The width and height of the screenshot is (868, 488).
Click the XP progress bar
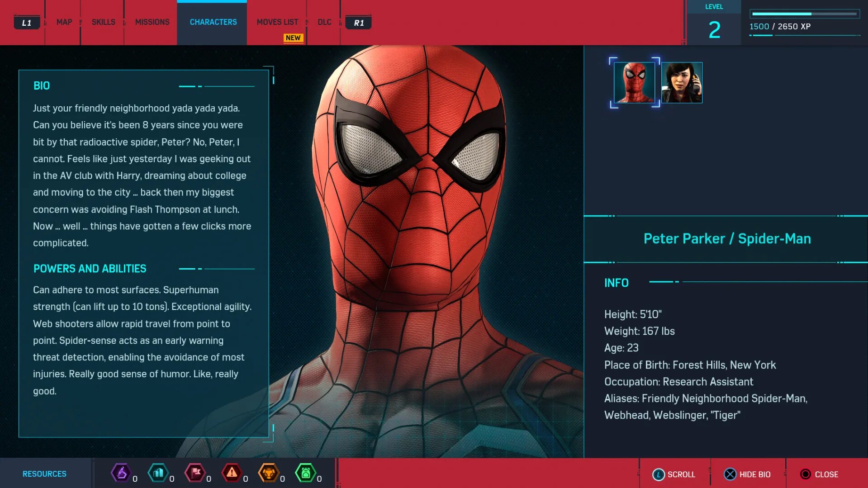point(805,14)
